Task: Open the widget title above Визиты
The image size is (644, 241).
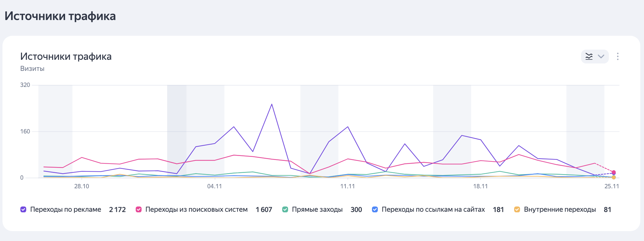Action: point(66,56)
